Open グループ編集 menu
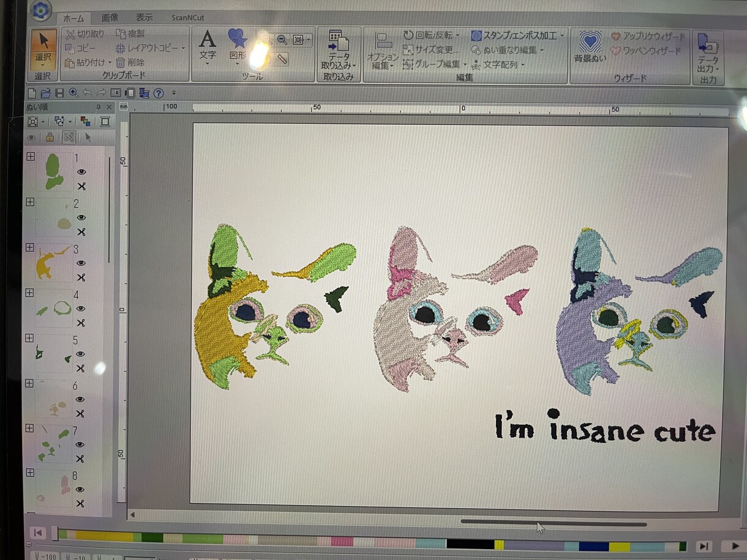 click(435, 64)
